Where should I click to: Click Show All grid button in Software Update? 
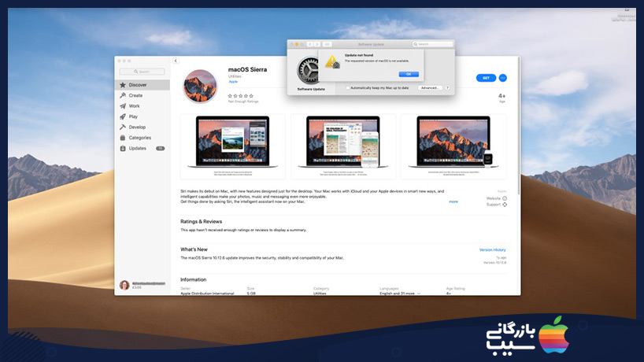327,44
